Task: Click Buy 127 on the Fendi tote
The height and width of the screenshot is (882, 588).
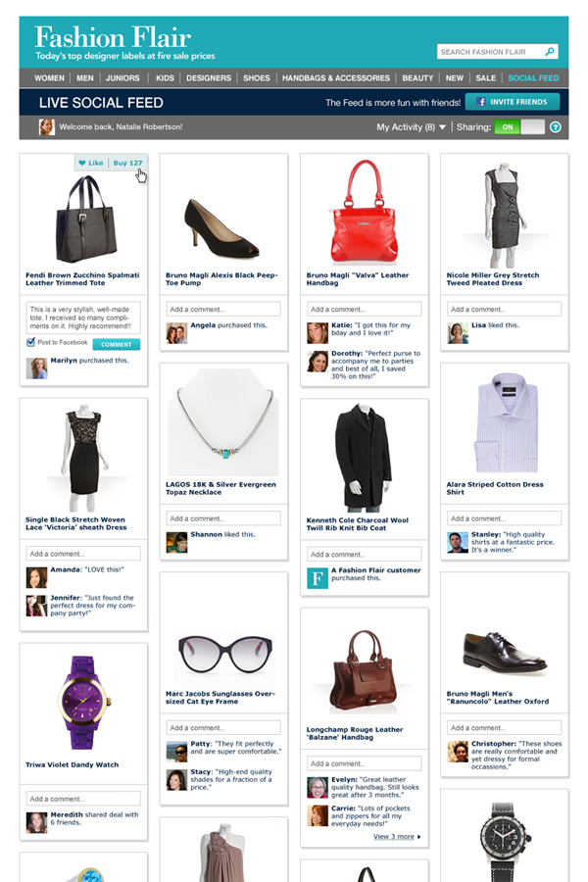Action: click(127, 164)
